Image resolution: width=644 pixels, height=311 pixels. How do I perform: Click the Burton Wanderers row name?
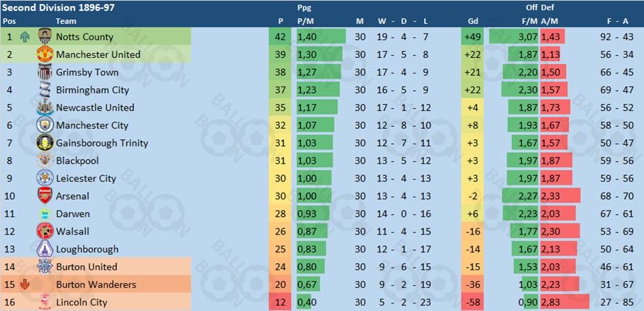pos(96,284)
